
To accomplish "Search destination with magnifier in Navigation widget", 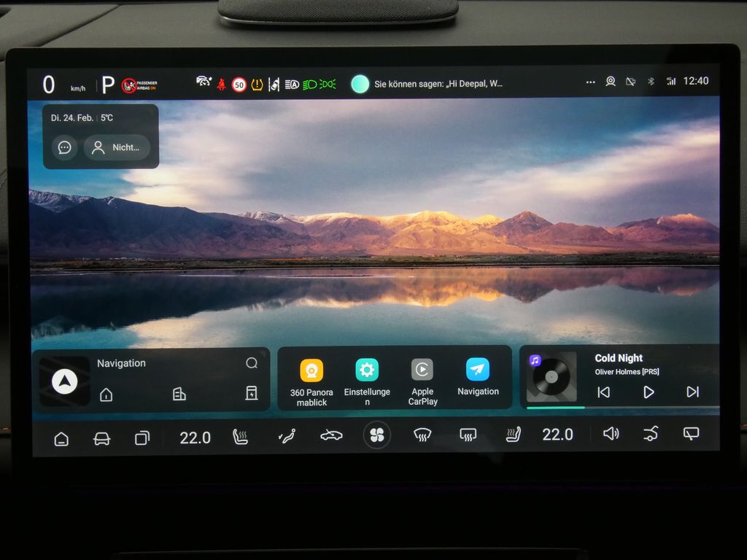I will point(252,363).
